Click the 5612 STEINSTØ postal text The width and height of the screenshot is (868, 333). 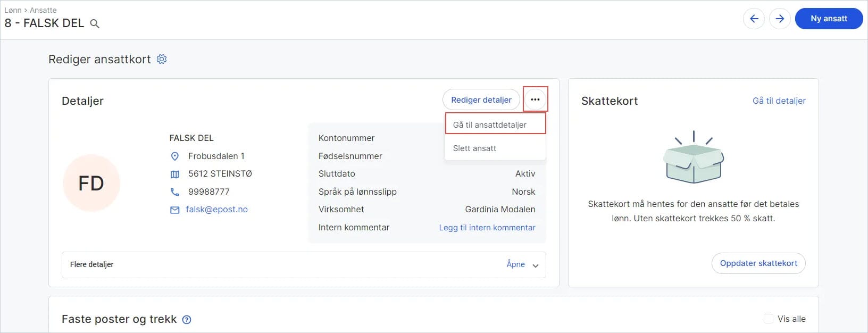(220, 173)
